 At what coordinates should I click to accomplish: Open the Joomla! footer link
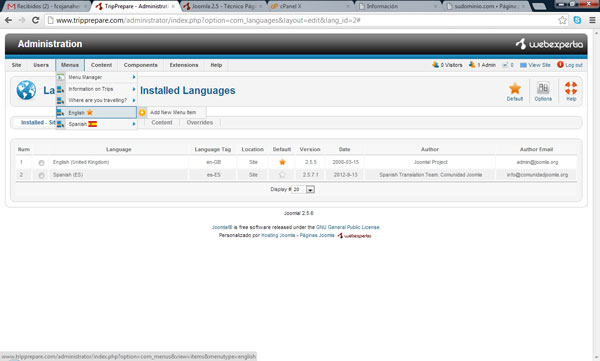222,227
